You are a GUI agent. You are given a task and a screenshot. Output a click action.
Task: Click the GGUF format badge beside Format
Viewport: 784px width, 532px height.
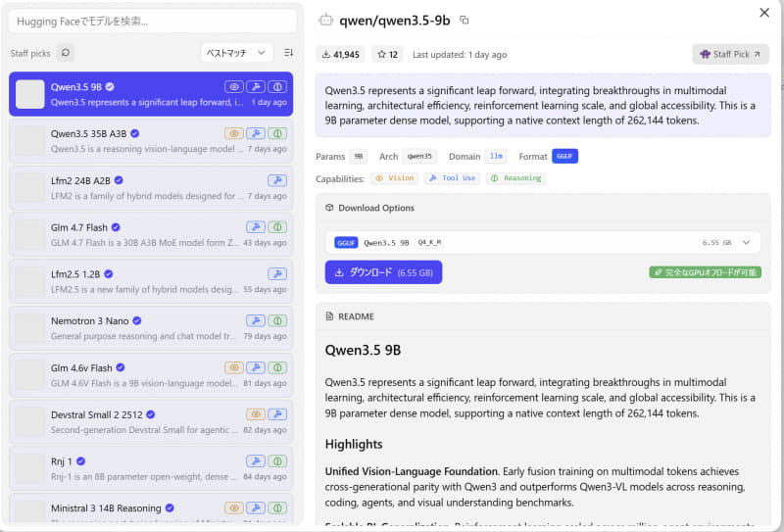[564, 157]
